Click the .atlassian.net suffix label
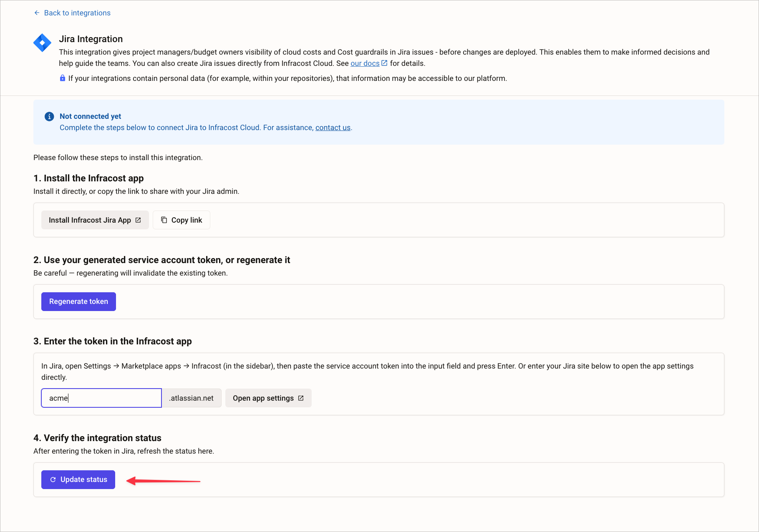This screenshot has width=759, height=532. click(x=192, y=398)
